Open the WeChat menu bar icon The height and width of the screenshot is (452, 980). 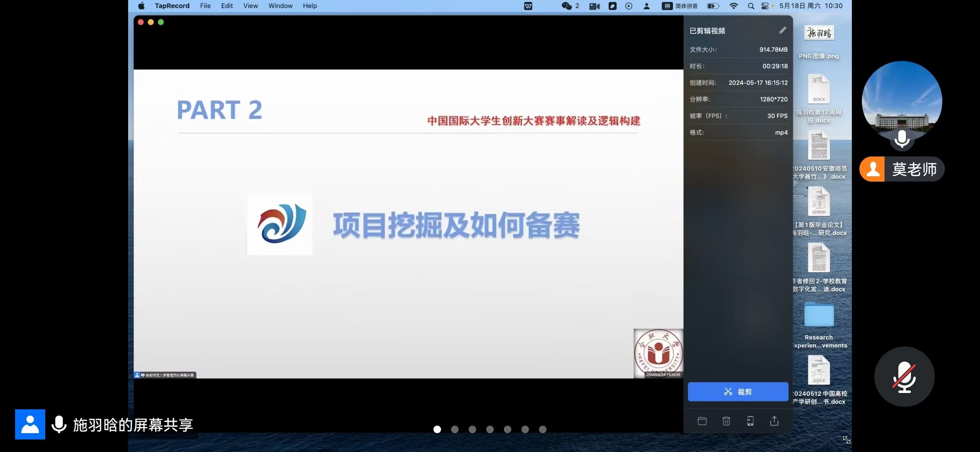click(567, 6)
